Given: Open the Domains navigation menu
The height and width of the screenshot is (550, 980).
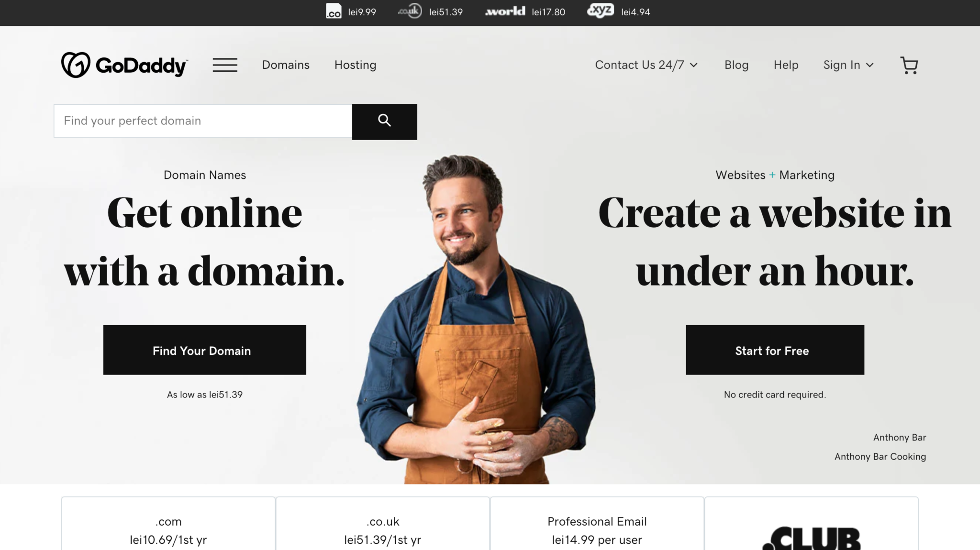Looking at the screenshot, I should (285, 65).
